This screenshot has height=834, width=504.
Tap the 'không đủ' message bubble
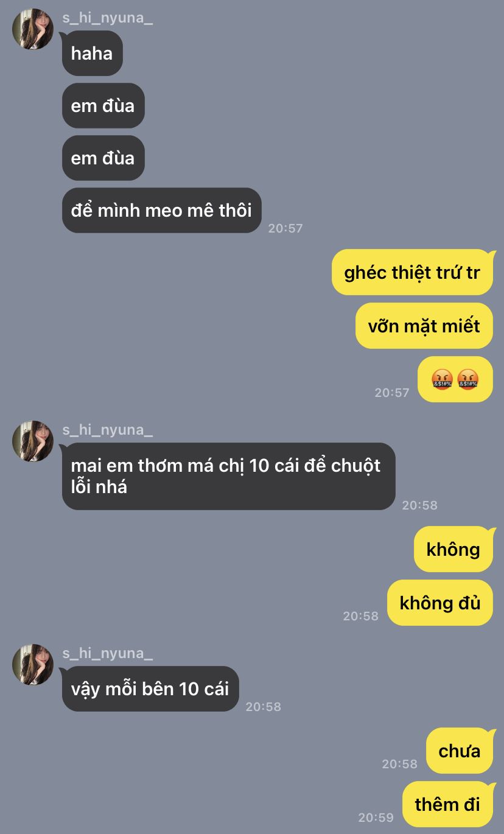pyautogui.click(x=440, y=603)
